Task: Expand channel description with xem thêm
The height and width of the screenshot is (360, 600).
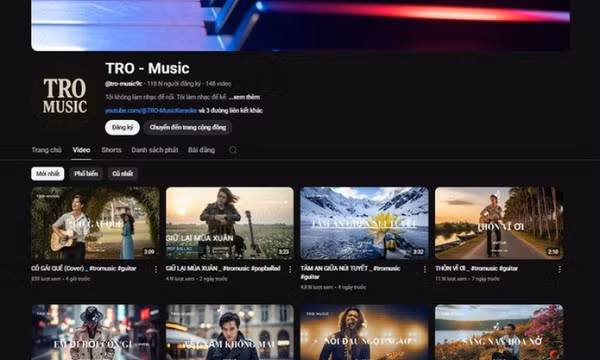Action: pyautogui.click(x=245, y=97)
